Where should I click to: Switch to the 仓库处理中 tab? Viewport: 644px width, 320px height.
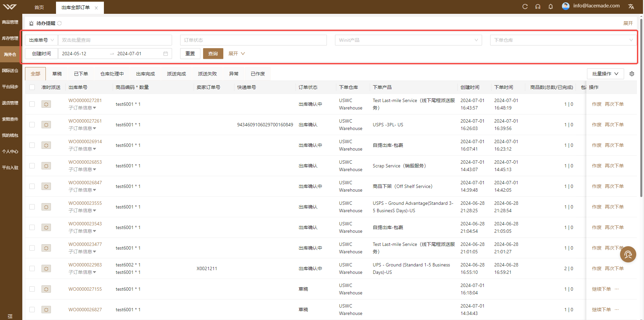pyautogui.click(x=112, y=74)
